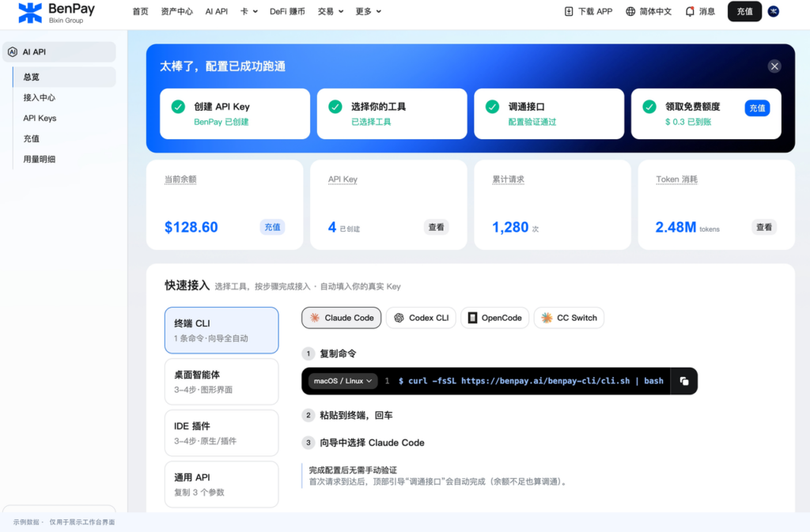The width and height of the screenshot is (810, 532).
Task: Click 充值 button beside $128.60 balance
Action: (272, 227)
